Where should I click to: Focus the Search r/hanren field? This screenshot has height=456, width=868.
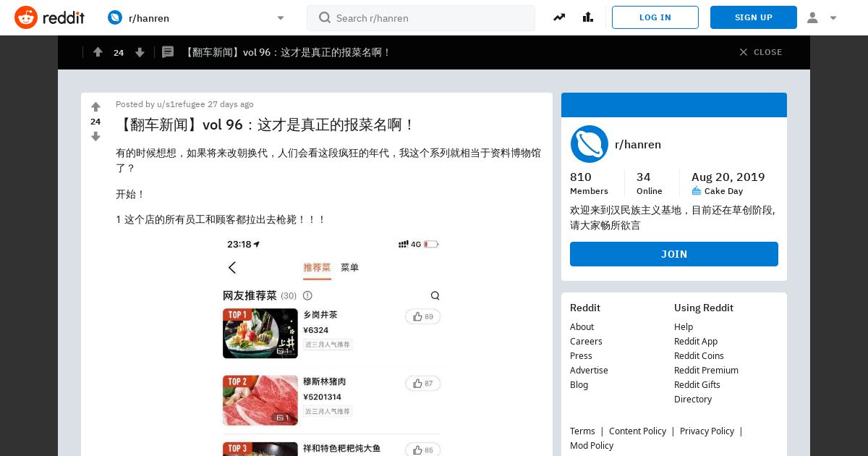[421, 18]
